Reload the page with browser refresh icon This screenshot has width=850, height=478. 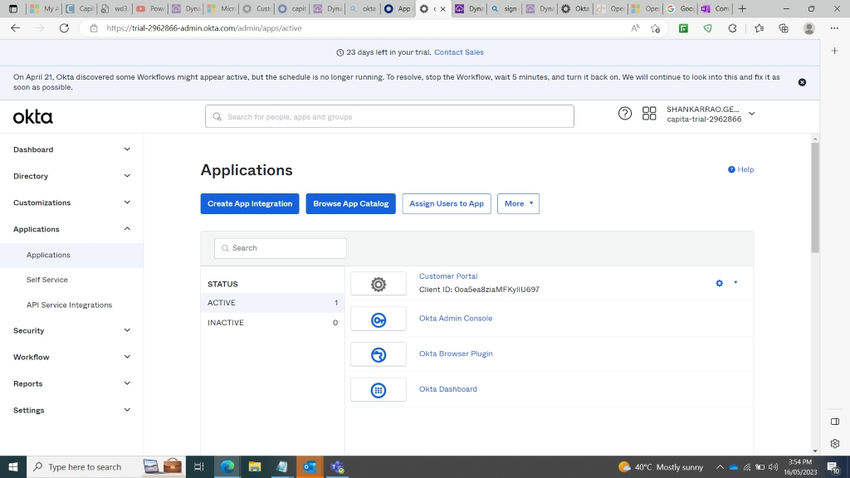point(64,28)
